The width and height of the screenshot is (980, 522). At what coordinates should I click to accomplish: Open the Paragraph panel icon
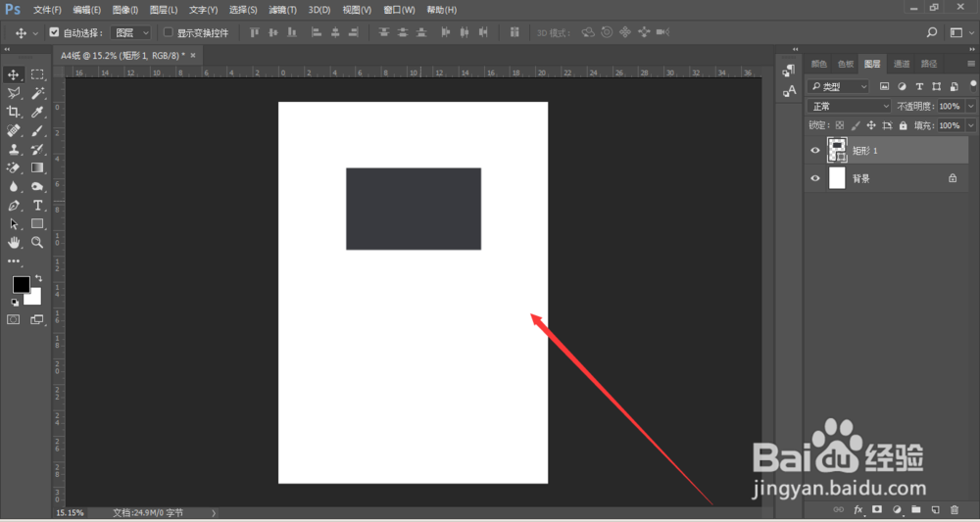coord(789,71)
